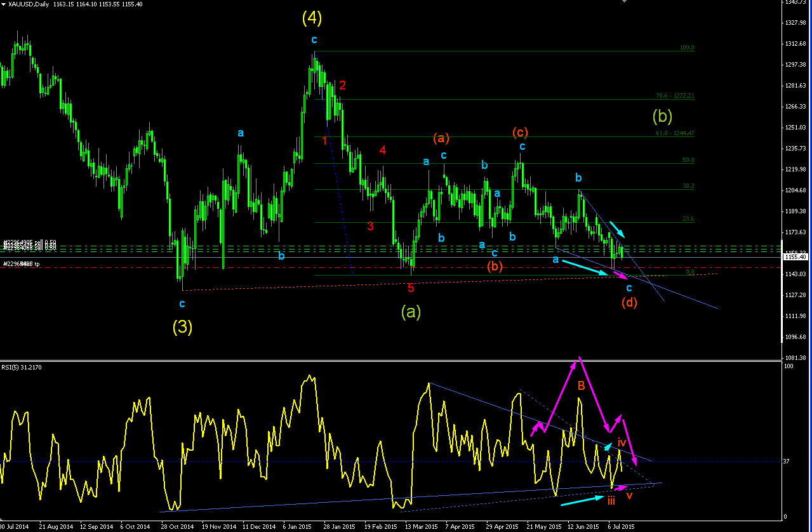The height and width of the screenshot is (532, 812).
Task: Select the red wave number 5 label
Action: tap(411, 288)
